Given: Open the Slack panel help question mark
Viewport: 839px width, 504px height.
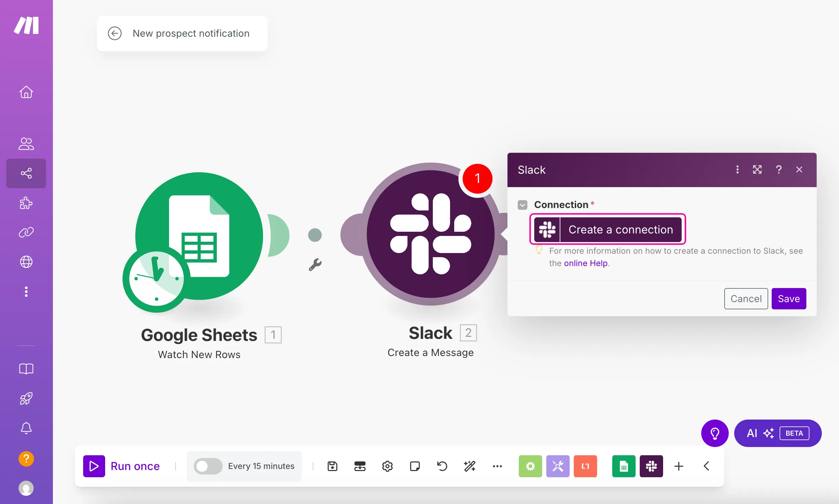Looking at the screenshot, I should pyautogui.click(x=779, y=170).
